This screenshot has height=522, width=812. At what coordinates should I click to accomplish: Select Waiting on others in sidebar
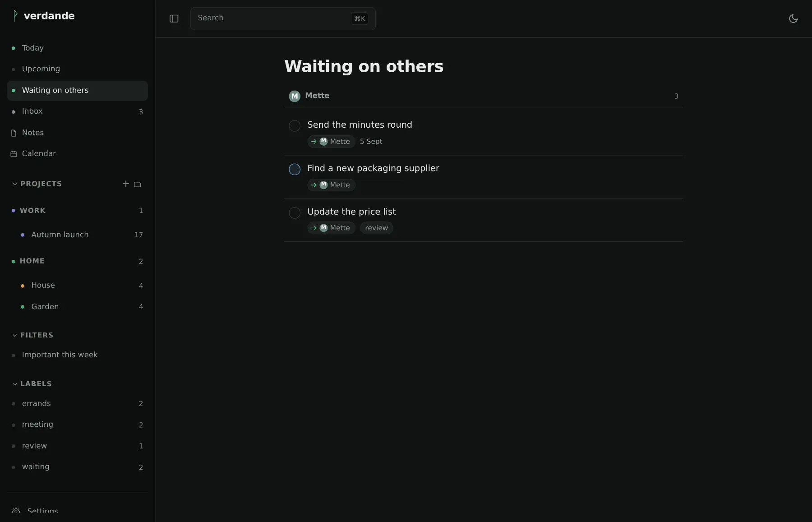tap(77, 90)
